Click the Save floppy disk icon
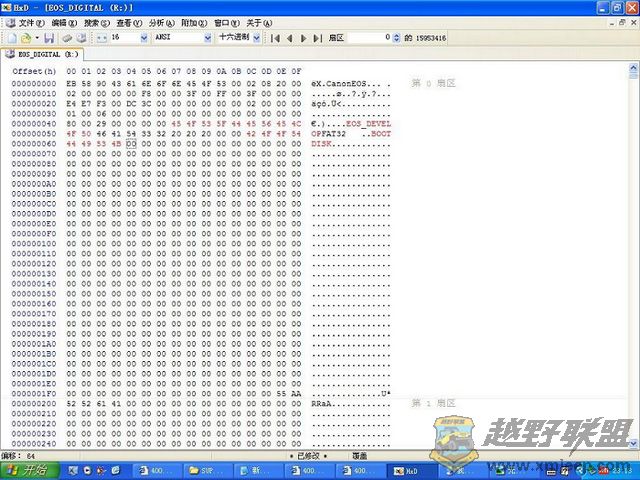 (x=48, y=37)
